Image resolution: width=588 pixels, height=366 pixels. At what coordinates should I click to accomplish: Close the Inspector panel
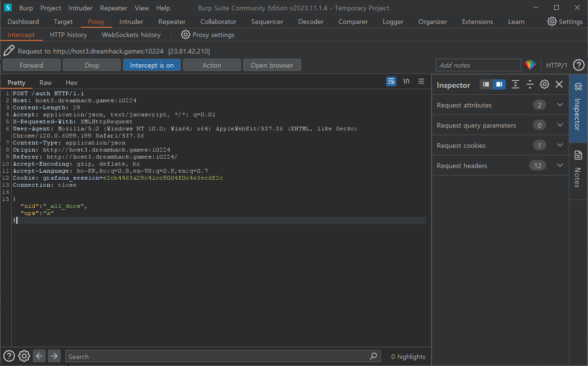click(559, 84)
